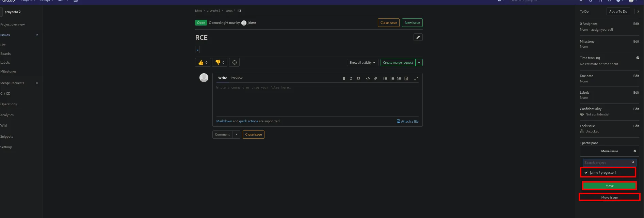Viewport: 644px width, 218px height.
Task: Open time tracking help icon
Action: tap(638, 58)
